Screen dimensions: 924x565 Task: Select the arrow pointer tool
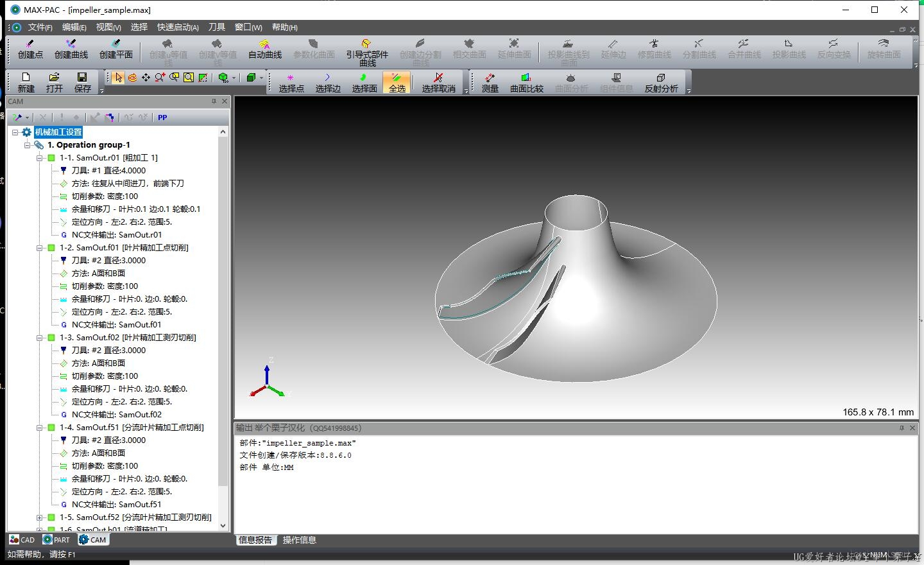coord(118,78)
